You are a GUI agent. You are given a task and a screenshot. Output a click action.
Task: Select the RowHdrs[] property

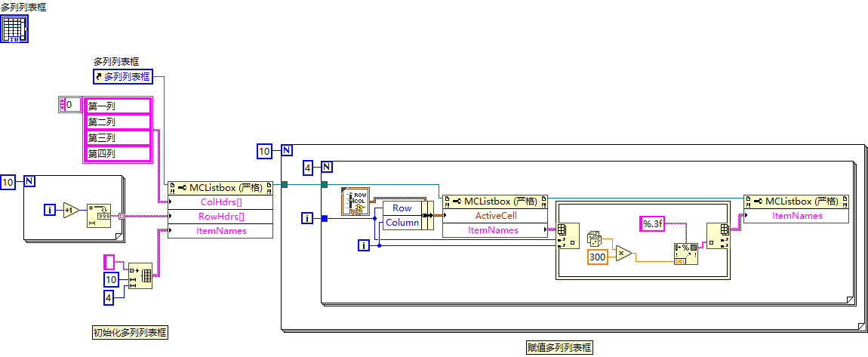coord(220,217)
